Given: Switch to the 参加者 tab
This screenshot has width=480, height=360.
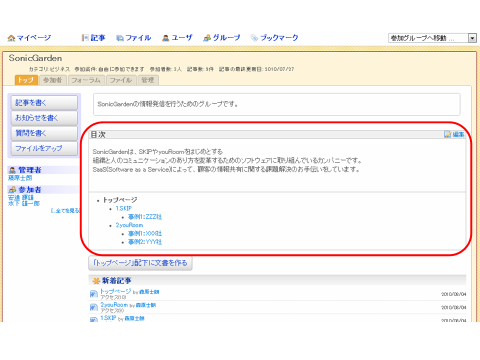Looking at the screenshot, I should coord(53,80).
